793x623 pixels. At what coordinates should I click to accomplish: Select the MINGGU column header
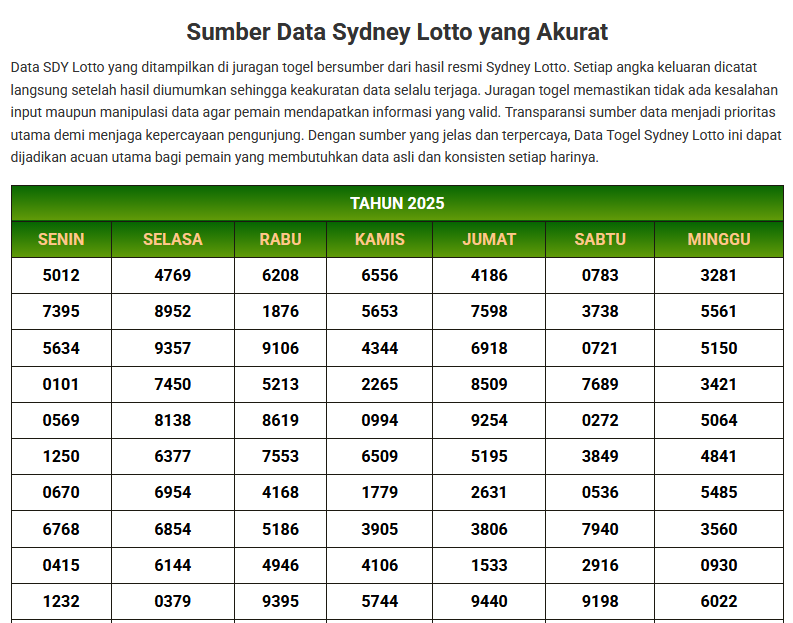pos(719,239)
